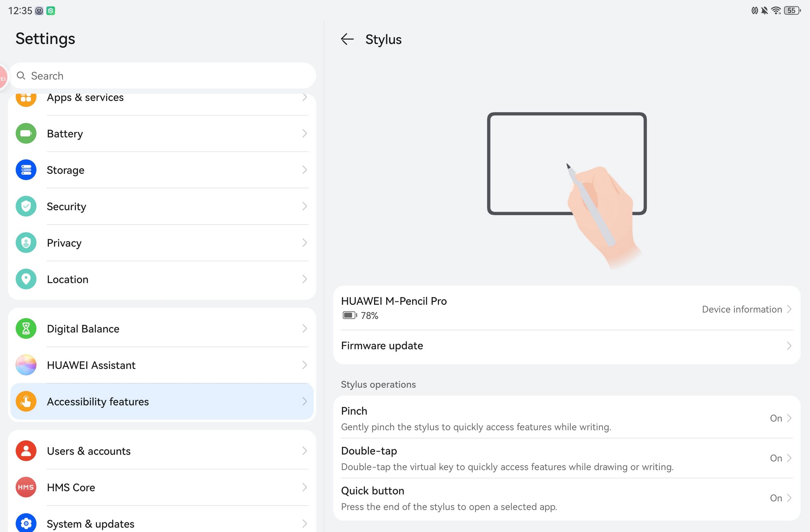Image resolution: width=810 pixels, height=532 pixels.
Task: Click the Settings search field
Action: [x=163, y=76]
